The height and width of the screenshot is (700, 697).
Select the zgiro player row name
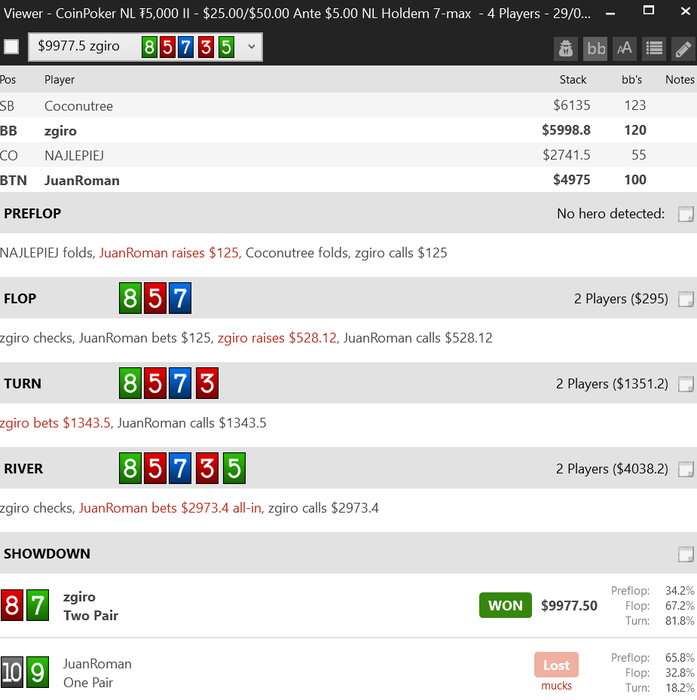coord(60,131)
